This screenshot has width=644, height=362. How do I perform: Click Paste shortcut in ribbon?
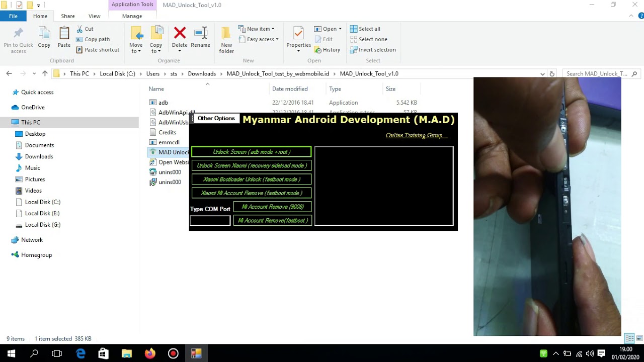98,50
